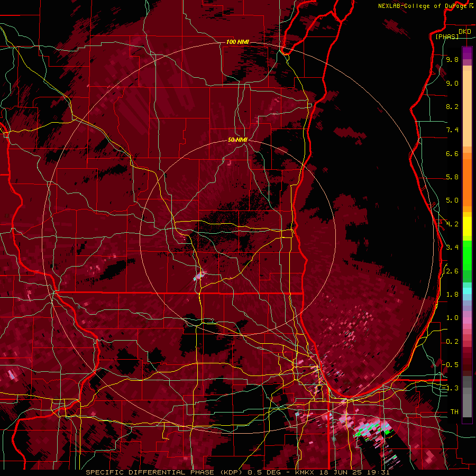Image resolution: width=476 pixels, height=476 pixels.
Task: Click the 9.8 legend value
Action: click(x=452, y=59)
